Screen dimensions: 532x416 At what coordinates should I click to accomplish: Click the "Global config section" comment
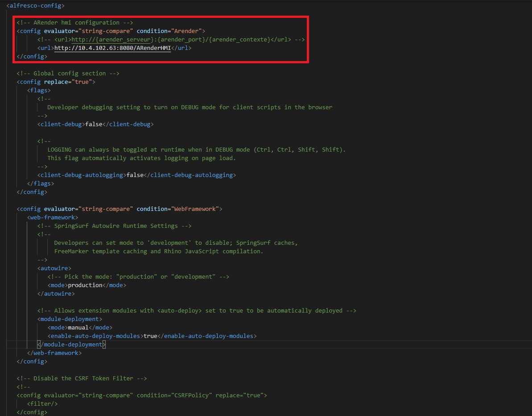(x=68, y=74)
